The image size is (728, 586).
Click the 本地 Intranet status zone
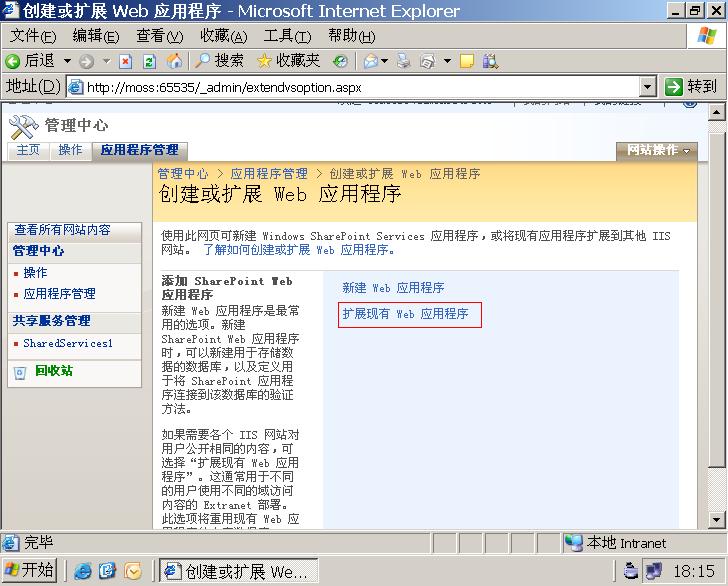pyautogui.click(x=643, y=543)
